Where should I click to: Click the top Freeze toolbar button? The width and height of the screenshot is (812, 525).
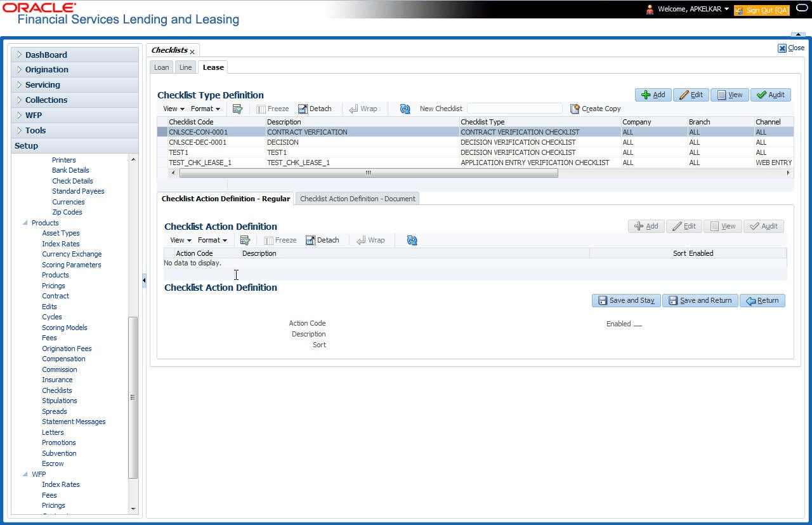(272, 109)
